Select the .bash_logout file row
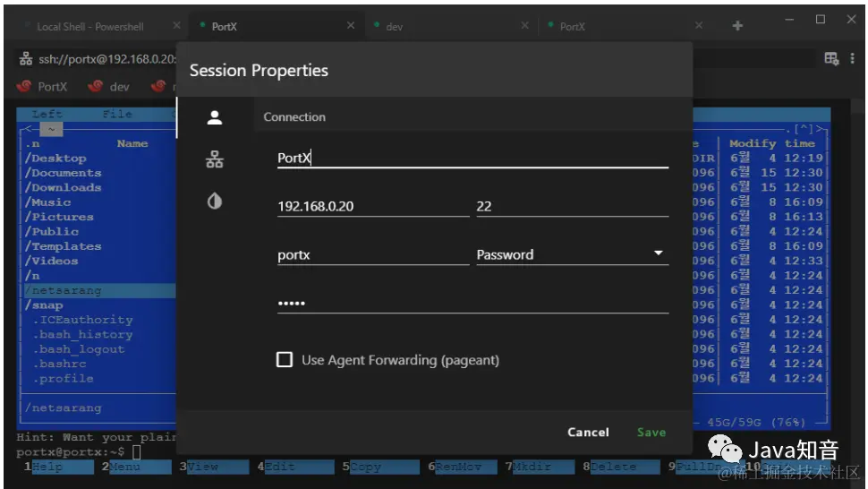Screen dimensions: 868x489 pos(99,349)
